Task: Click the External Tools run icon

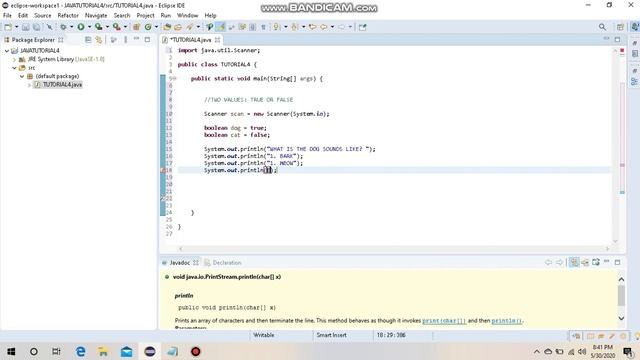Action: tap(117, 27)
